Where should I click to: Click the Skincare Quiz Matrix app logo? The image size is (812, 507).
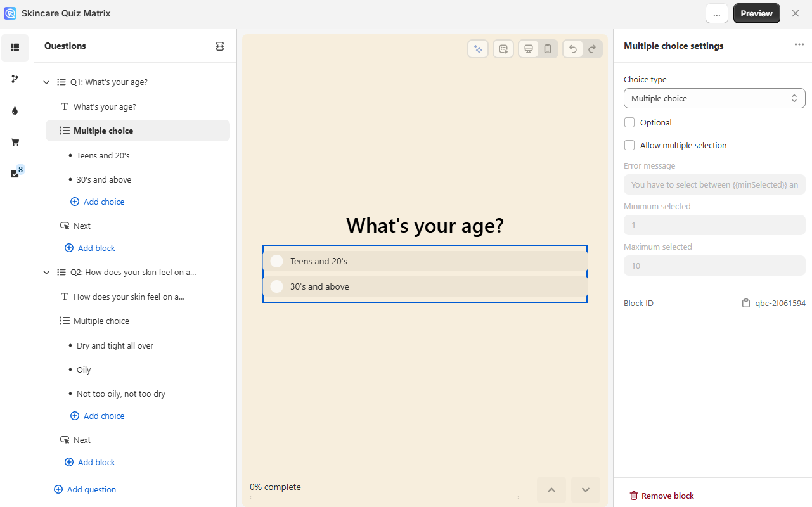10,13
